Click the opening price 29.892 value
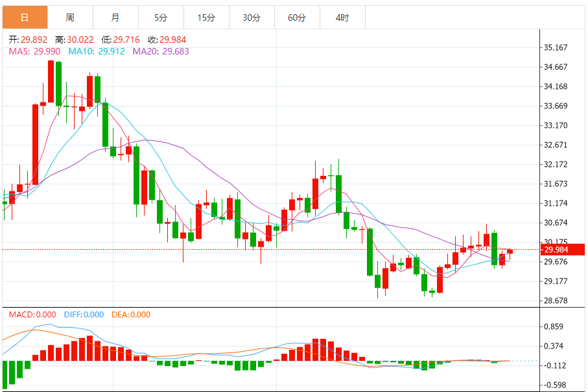This screenshot has height=392, width=588. 34,40
